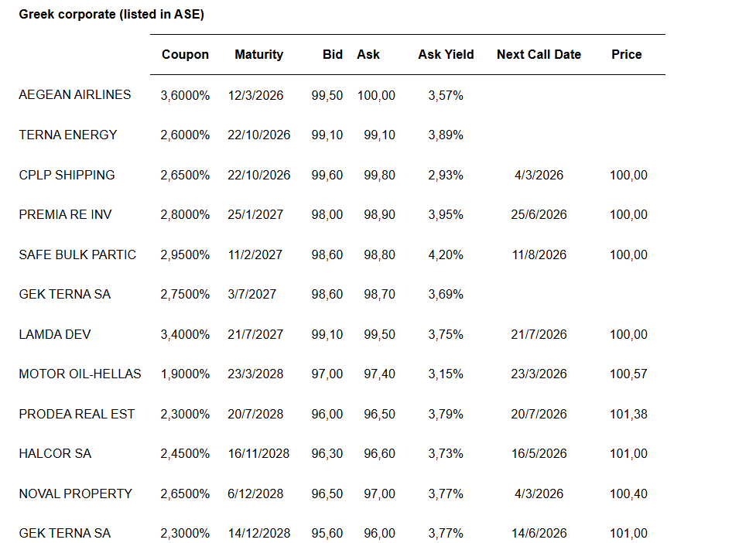
Task: Click the Maturity column header
Action: 258,55
